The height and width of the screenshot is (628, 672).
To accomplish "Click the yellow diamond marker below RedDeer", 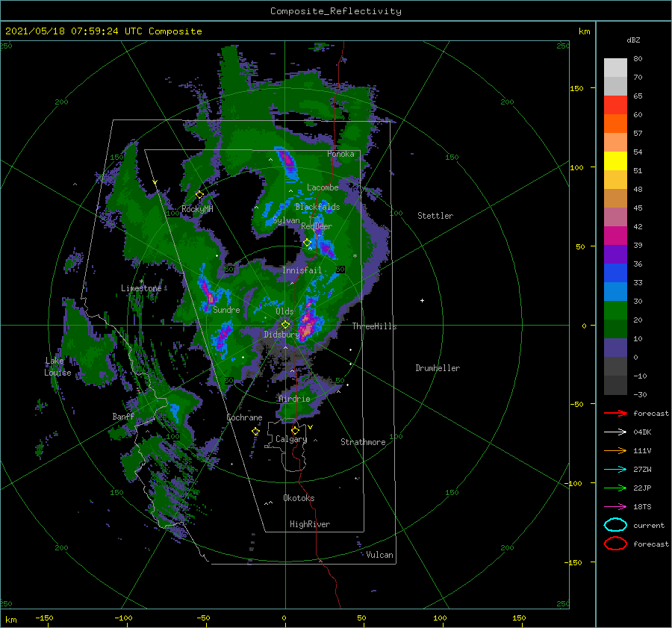I will coord(308,243).
